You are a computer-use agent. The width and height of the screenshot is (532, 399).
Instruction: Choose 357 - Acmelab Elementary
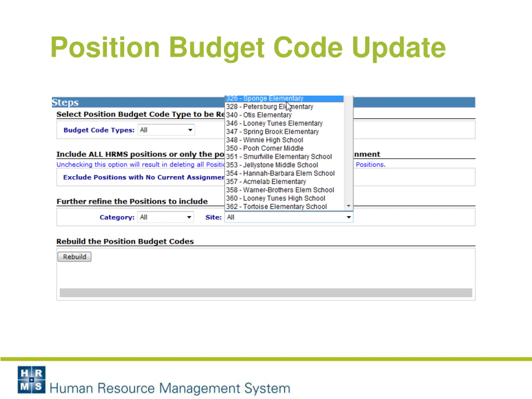284,182
